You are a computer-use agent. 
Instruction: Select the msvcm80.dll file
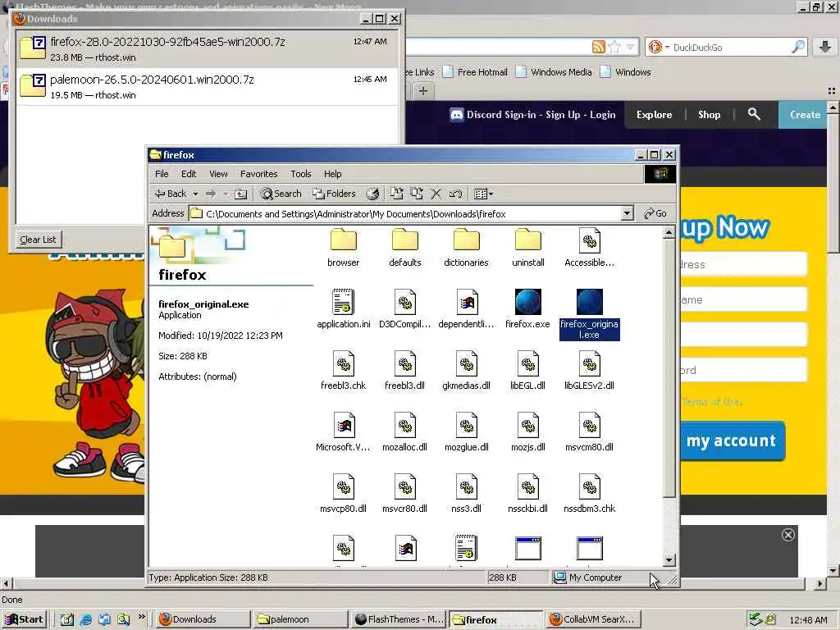(x=589, y=431)
